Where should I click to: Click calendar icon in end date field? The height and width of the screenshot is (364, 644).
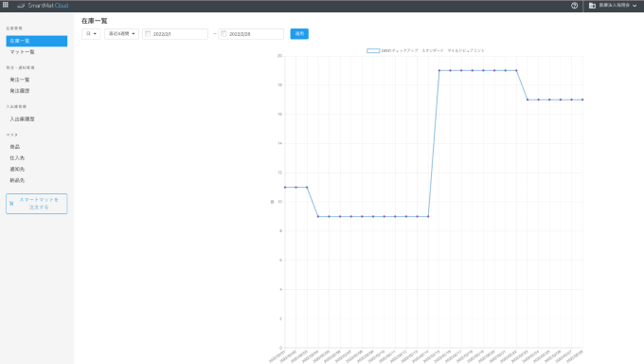[x=224, y=34]
